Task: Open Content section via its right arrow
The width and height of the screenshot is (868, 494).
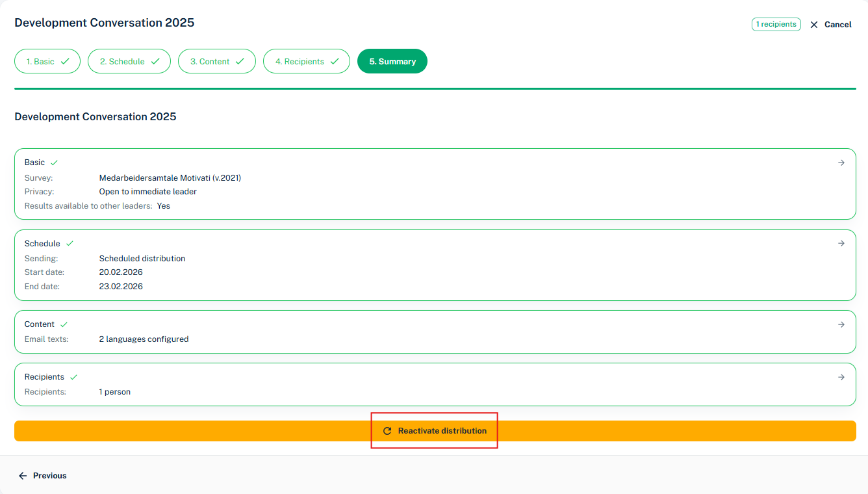Action: point(841,324)
